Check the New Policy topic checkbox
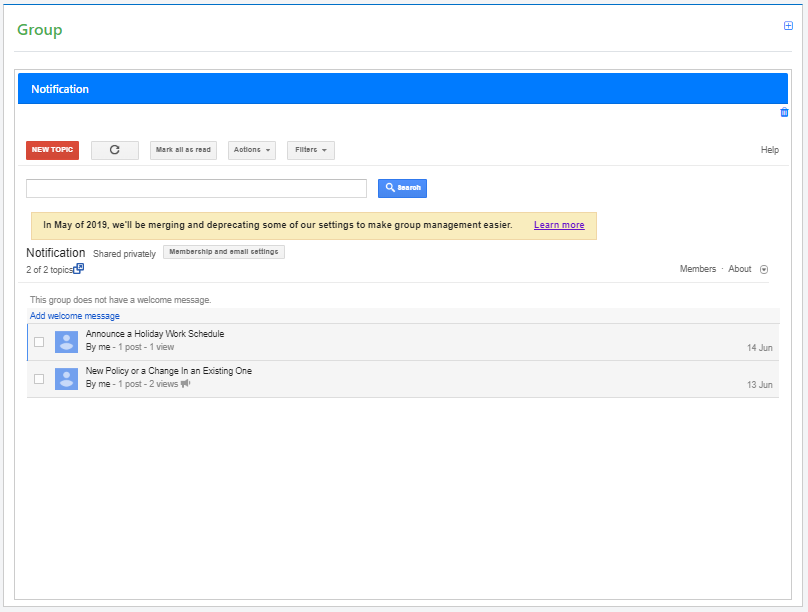This screenshot has height=612, width=808. point(39,379)
